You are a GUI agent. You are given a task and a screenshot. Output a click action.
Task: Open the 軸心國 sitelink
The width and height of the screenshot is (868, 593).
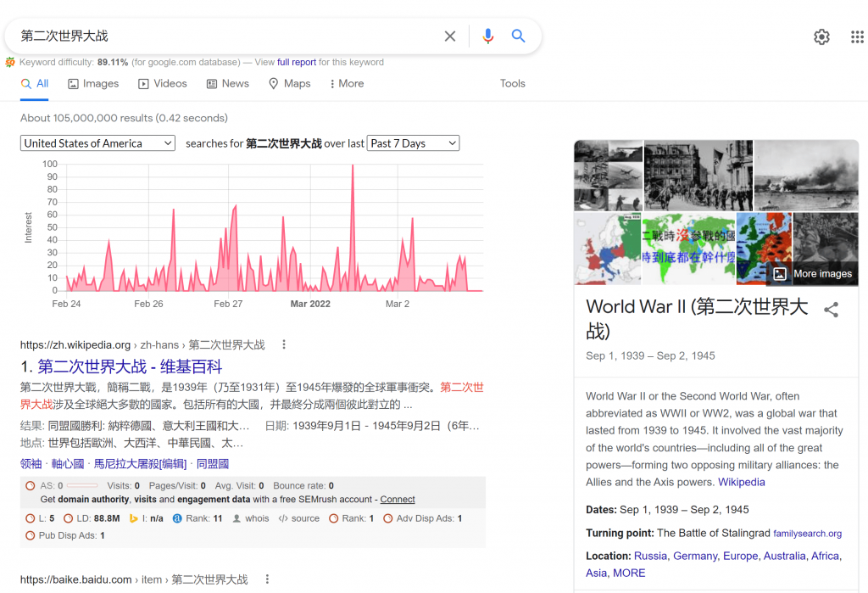68,464
